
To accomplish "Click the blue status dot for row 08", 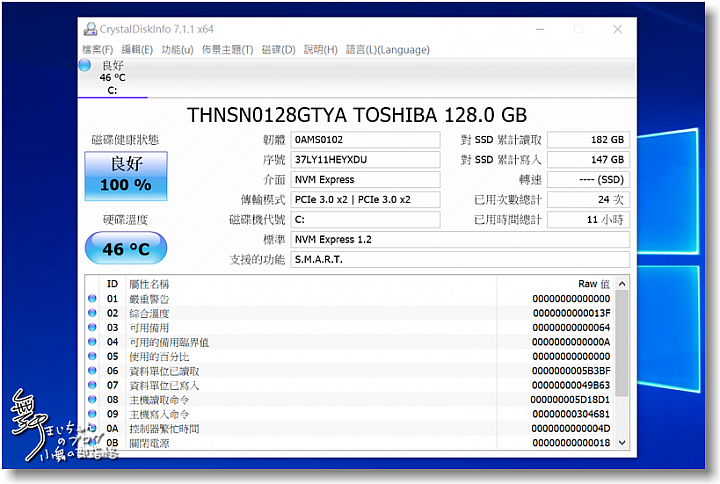I will tap(92, 399).
